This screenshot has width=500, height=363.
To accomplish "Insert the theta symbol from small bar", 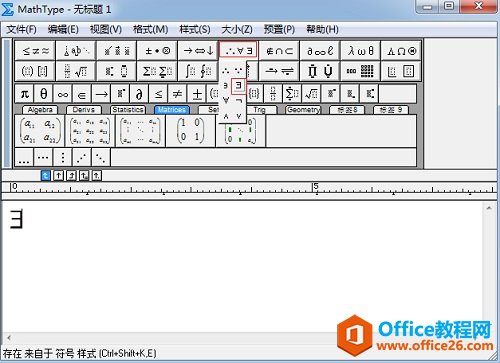I will coord(44,94).
